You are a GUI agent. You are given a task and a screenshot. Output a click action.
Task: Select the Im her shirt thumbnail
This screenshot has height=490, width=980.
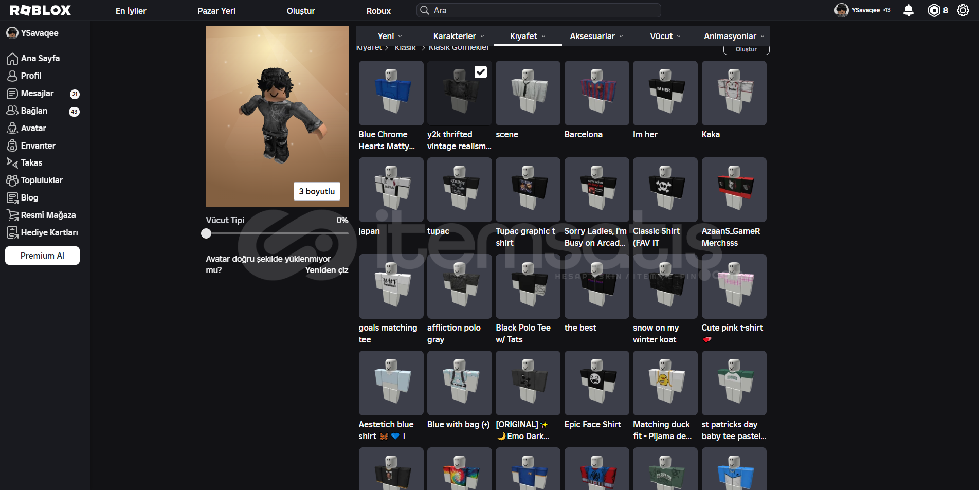point(665,93)
